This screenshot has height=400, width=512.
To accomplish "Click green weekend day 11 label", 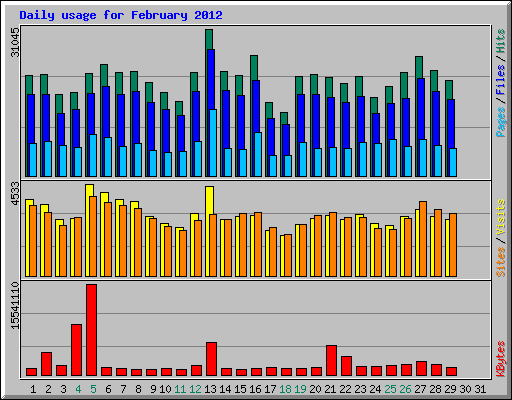I will click(x=180, y=389).
